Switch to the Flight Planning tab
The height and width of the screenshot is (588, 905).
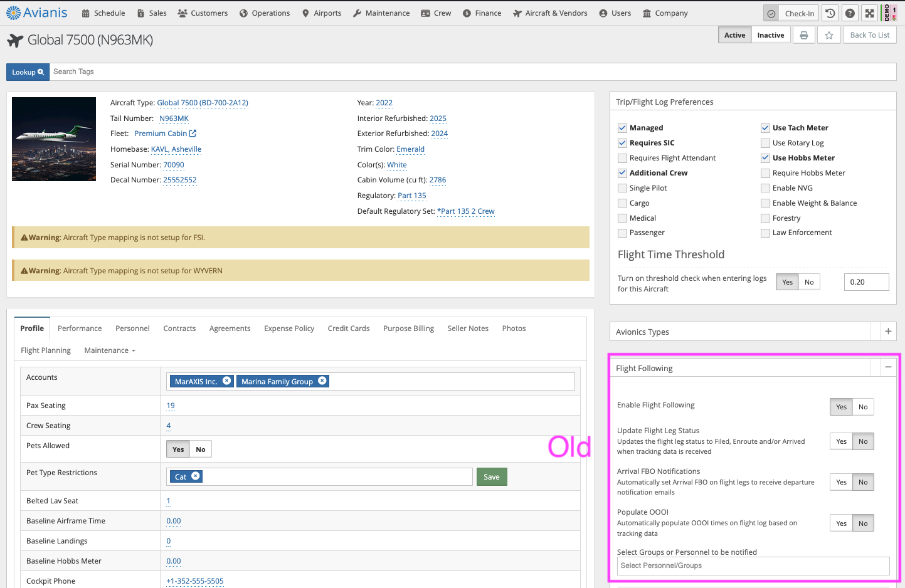[x=46, y=350]
